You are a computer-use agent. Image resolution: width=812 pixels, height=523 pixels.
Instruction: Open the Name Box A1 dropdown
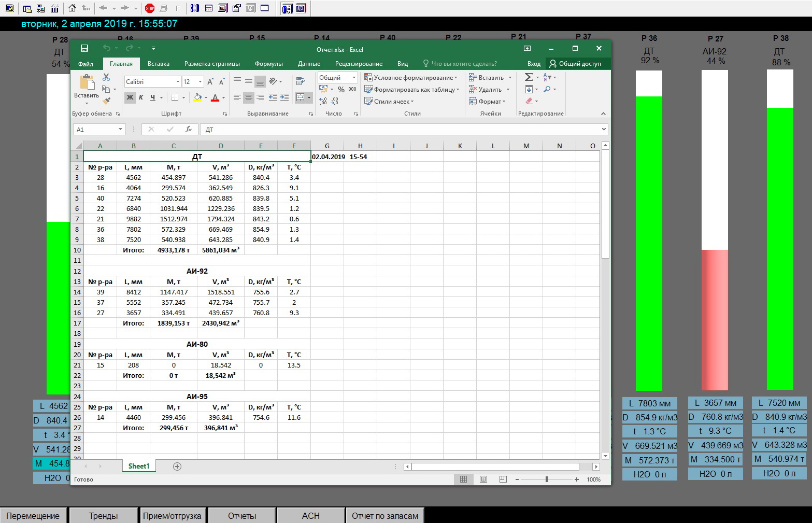tap(121, 129)
